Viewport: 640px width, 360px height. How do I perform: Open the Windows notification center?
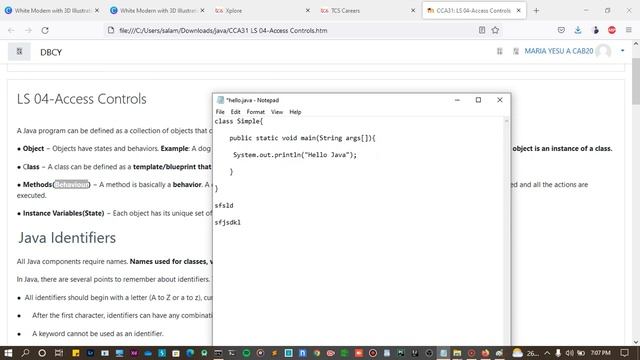pos(624,353)
